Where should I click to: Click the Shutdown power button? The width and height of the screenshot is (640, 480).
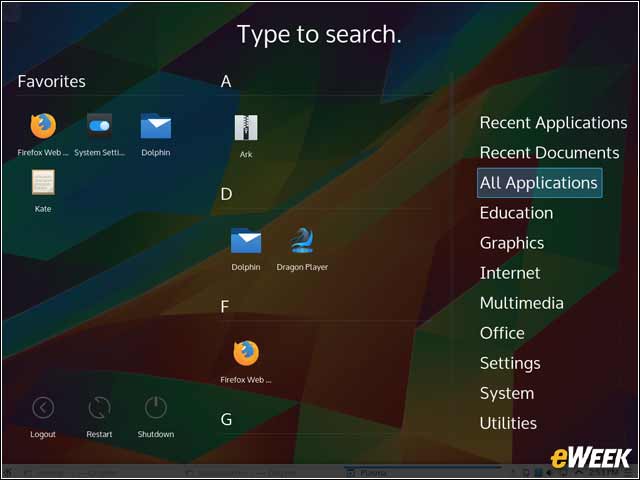click(x=156, y=417)
